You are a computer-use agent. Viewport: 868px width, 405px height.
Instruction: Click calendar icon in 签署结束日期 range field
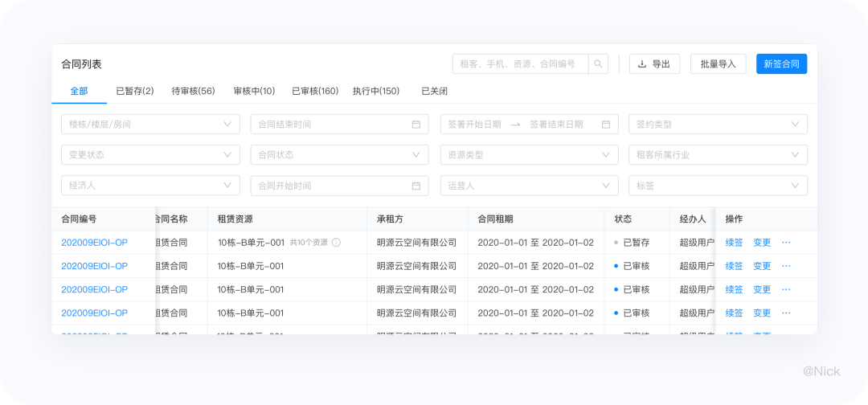click(x=606, y=125)
